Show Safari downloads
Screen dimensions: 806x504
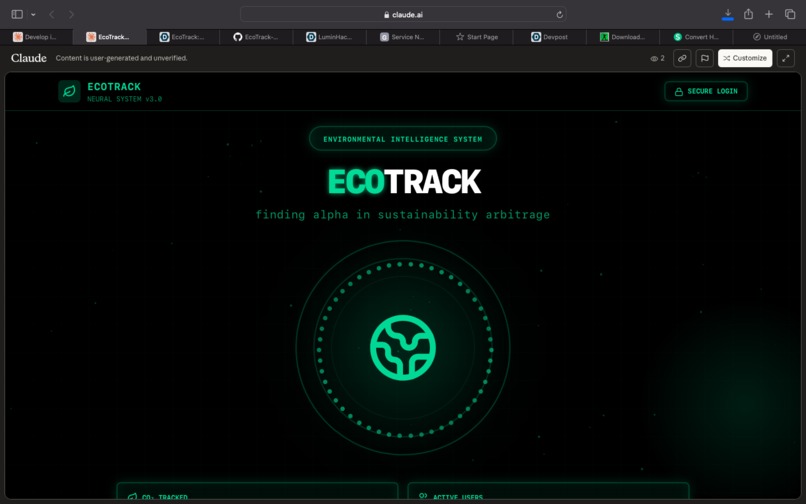click(x=728, y=14)
